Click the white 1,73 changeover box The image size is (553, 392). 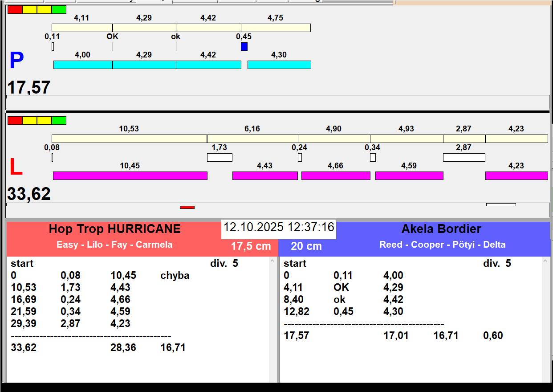click(x=220, y=157)
